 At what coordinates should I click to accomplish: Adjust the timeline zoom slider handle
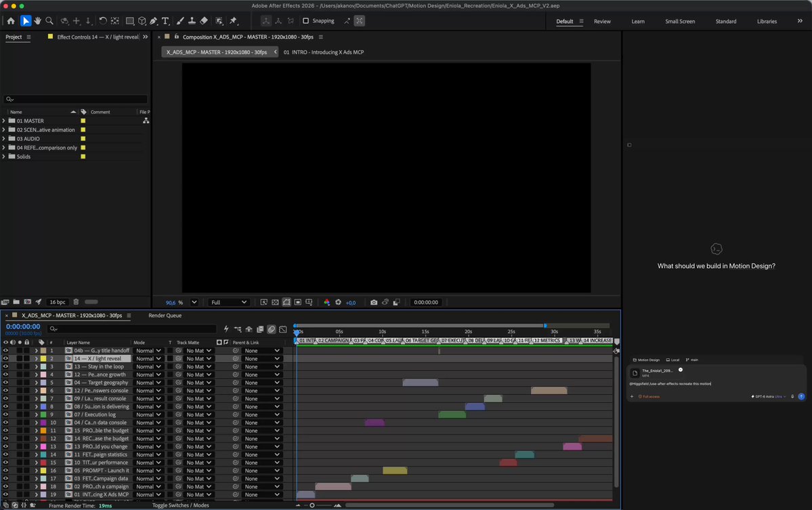tap(312, 506)
